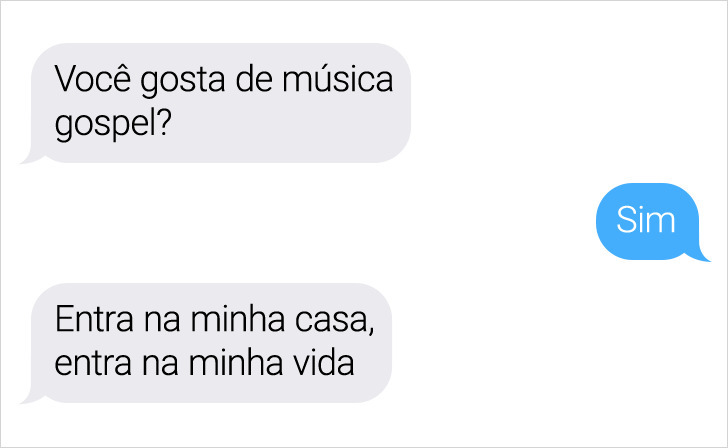Image resolution: width=728 pixels, height=448 pixels.
Task: Click the gray "Você gosta de música gospel?" bubble
Action: pos(221,103)
